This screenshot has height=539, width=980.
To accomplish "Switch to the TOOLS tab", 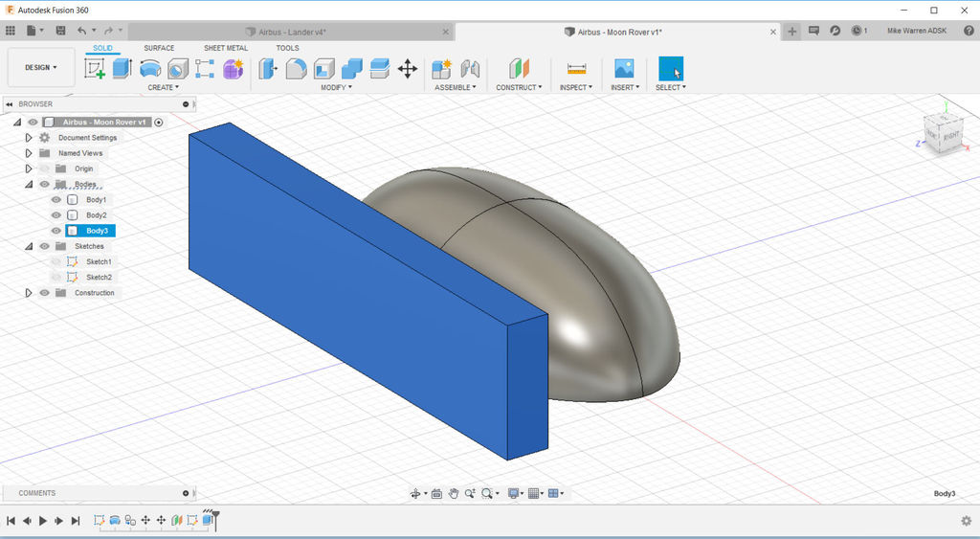I will click(x=287, y=48).
